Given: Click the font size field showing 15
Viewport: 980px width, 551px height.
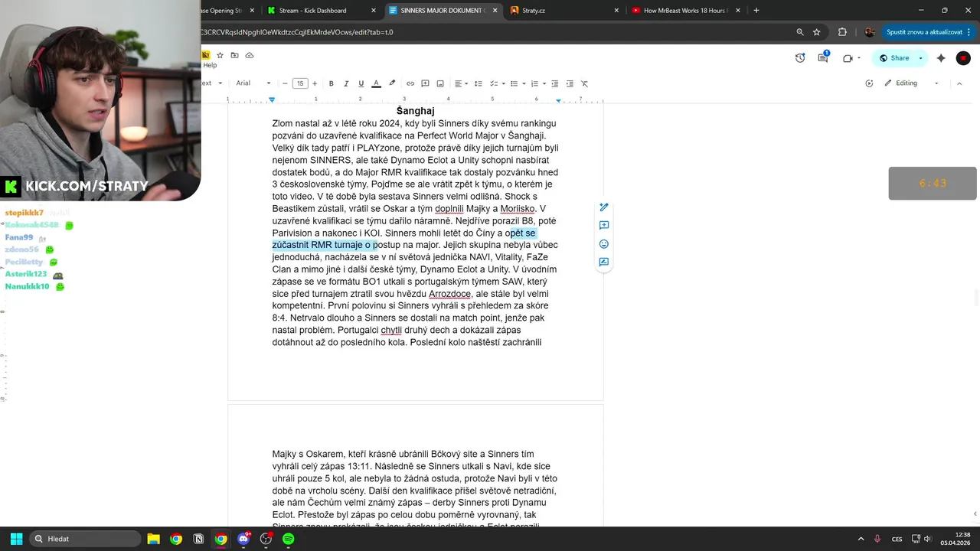Looking at the screenshot, I should pyautogui.click(x=300, y=83).
